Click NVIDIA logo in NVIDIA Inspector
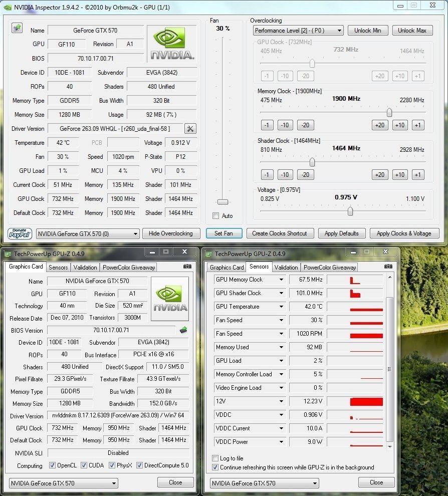This screenshot has height=496, width=448. (x=172, y=44)
